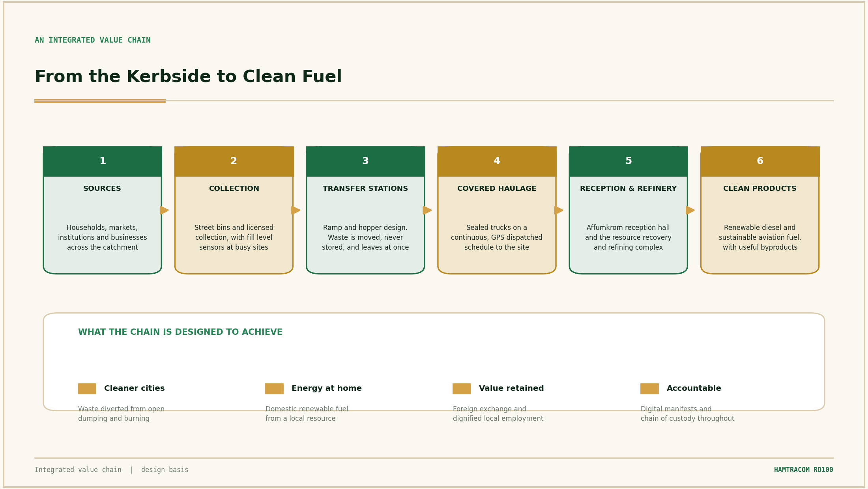Select the step 3 green header
The image size is (868, 489).
coord(365,161)
